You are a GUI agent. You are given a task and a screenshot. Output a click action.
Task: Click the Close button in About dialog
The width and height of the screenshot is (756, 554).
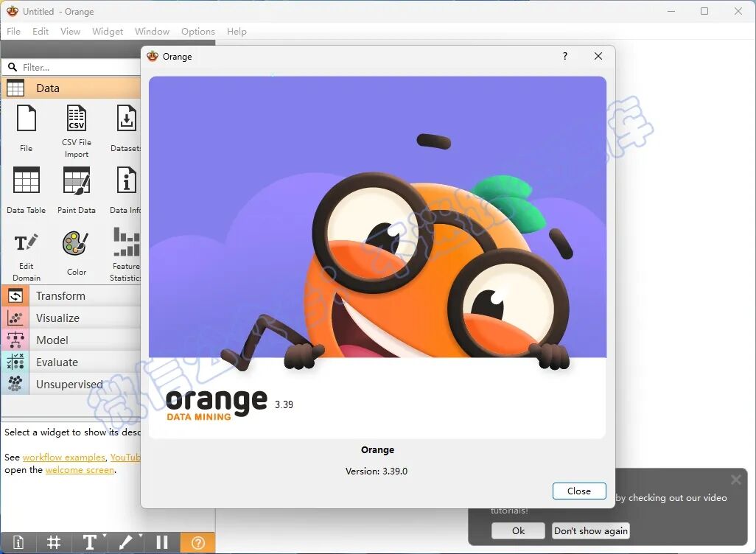pyautogui.click(x=579, y=491)
